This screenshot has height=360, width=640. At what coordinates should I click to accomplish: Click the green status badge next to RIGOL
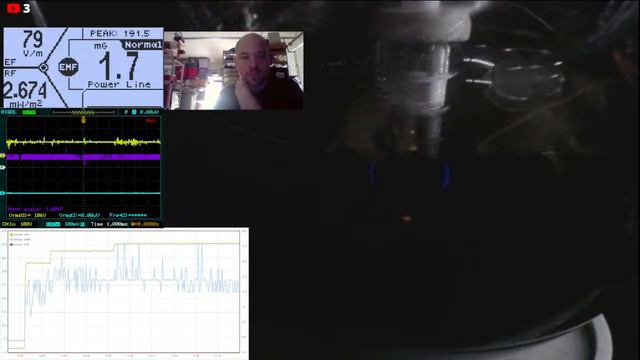click(x=29, y=112)
